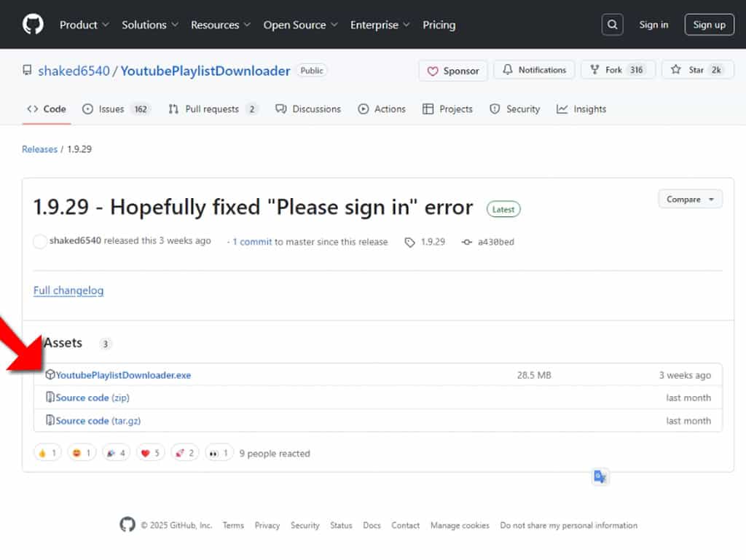Switch to the Issues tab
Image resolution: width=746 pixels, height=560 pixels.
point(117,109)
